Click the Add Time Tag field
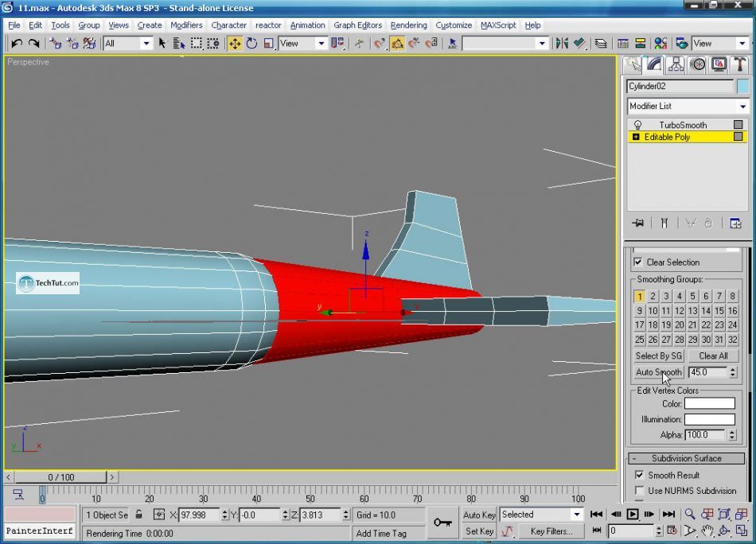This screenshot has width=756, height=544. click(390, 534)
